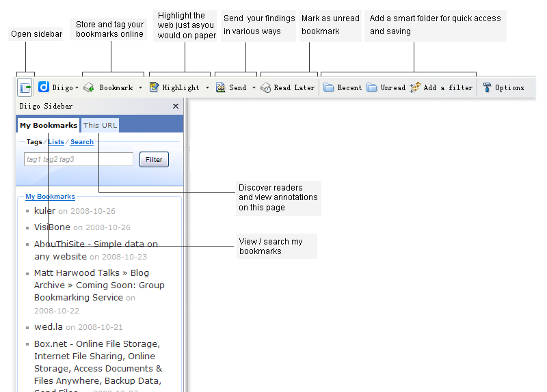Click the open sidebar icon

[x=25, y=87]
